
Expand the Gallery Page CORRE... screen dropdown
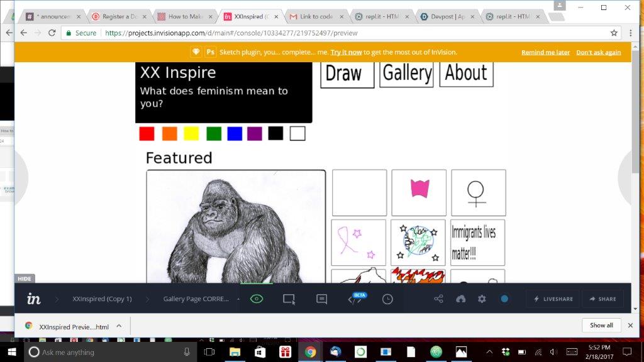pos(238,299)
